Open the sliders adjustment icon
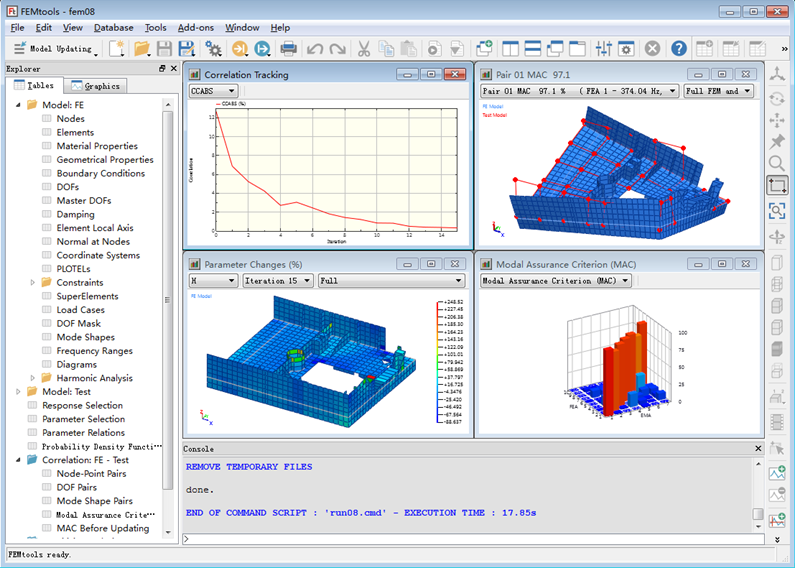The image size is (795, 569). 603,49
